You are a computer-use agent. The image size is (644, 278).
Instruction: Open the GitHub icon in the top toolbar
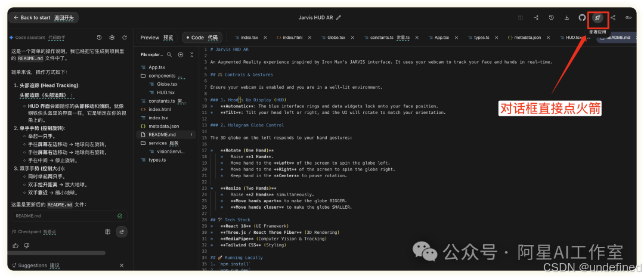pyautogui.click(x=582, y=18)
